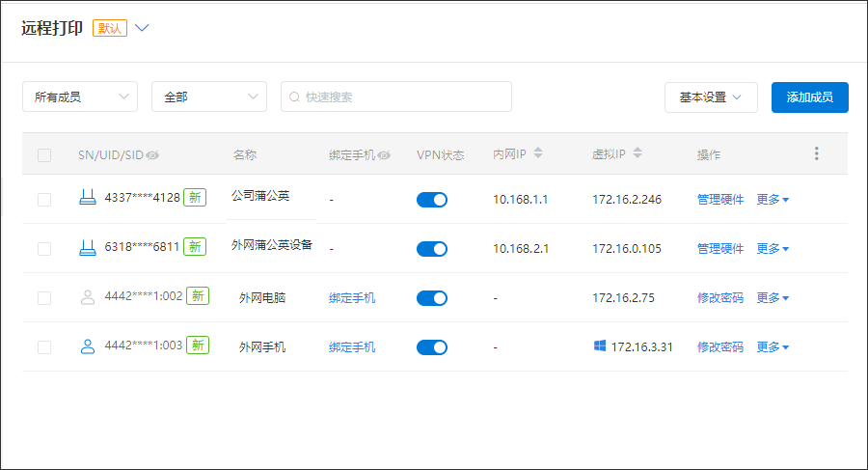Open the 基本设置 dropdown
Viewport: 868px width, 470px height.
point(711,97)
